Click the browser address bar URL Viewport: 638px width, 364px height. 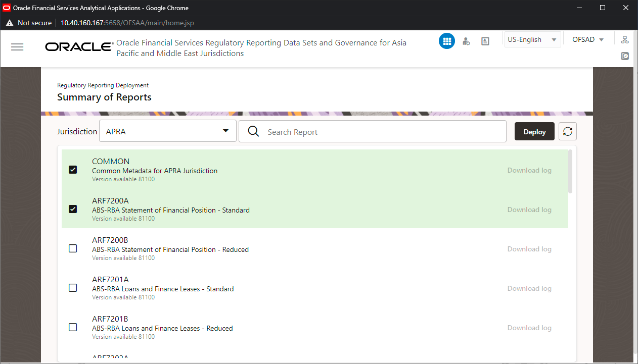click(x=127, y=23)
